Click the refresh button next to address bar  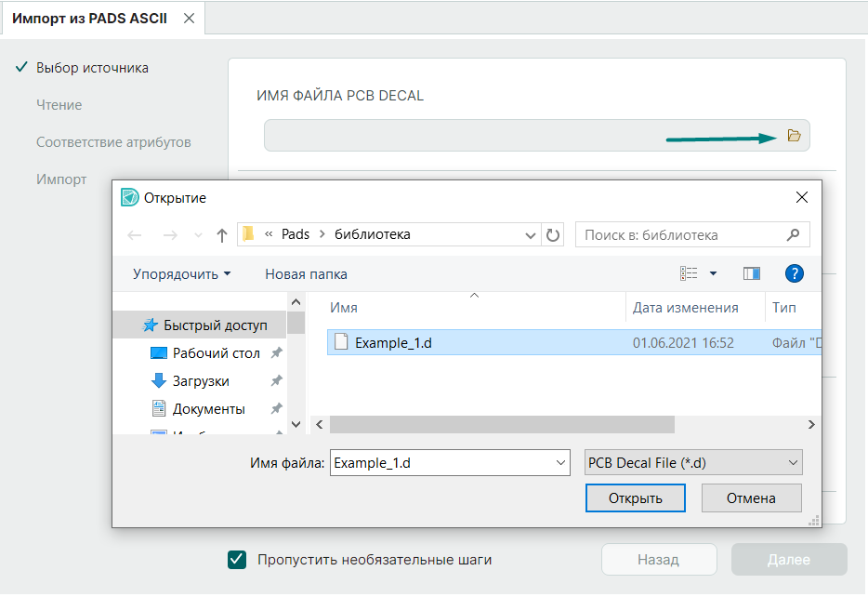pyautogui.click(x=554, y=235)
